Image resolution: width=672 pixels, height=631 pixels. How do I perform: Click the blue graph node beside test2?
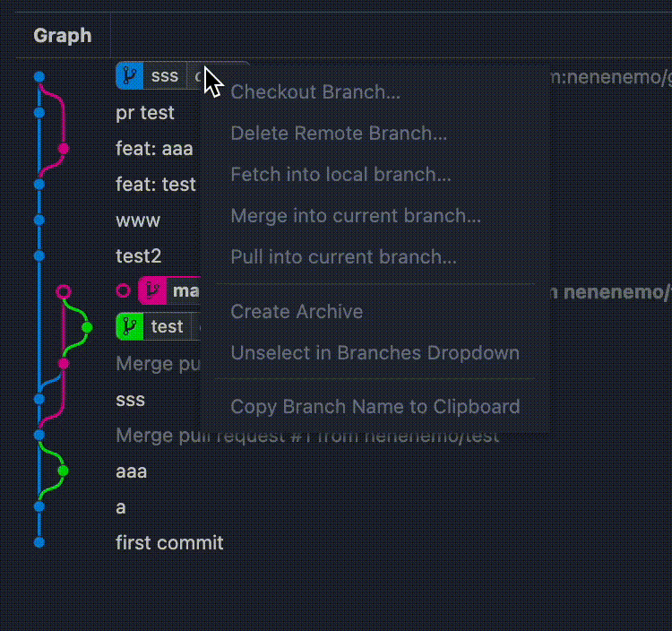39,256
